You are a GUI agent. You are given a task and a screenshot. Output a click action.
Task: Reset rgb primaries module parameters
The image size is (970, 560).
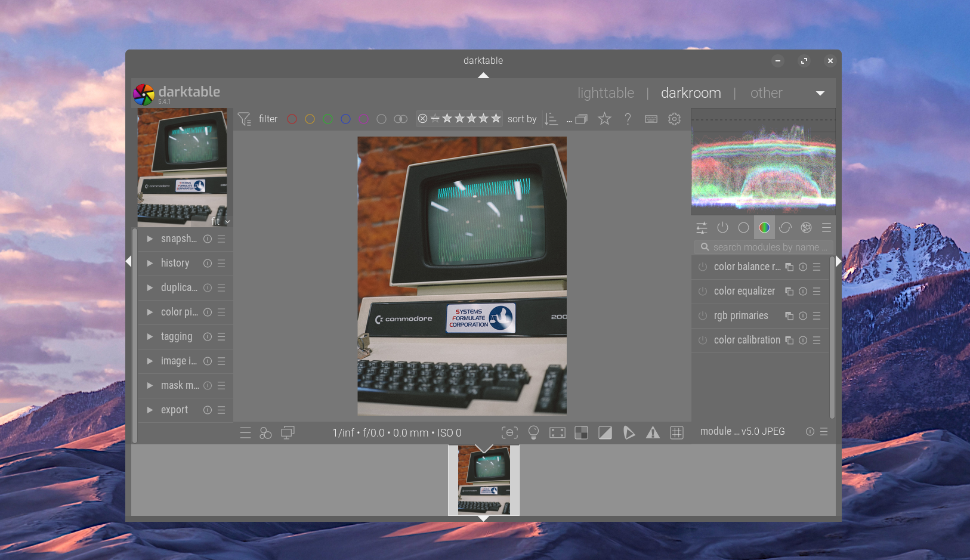click(803, 315)
